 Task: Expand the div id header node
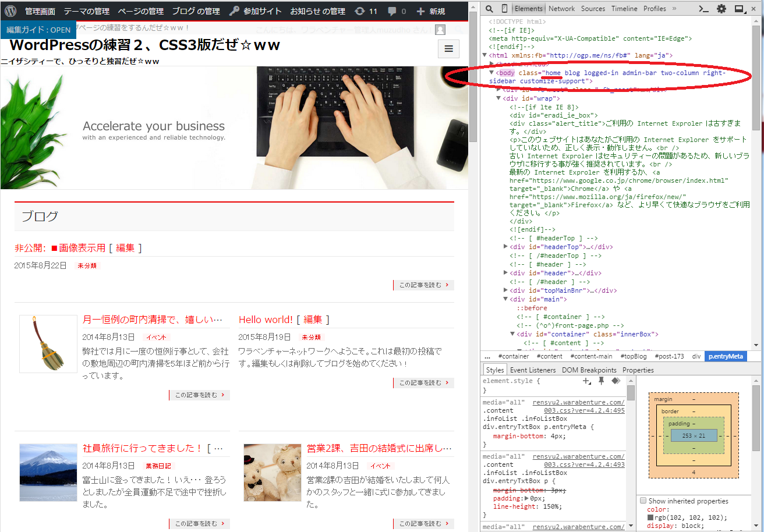click(x=505, y=273)
